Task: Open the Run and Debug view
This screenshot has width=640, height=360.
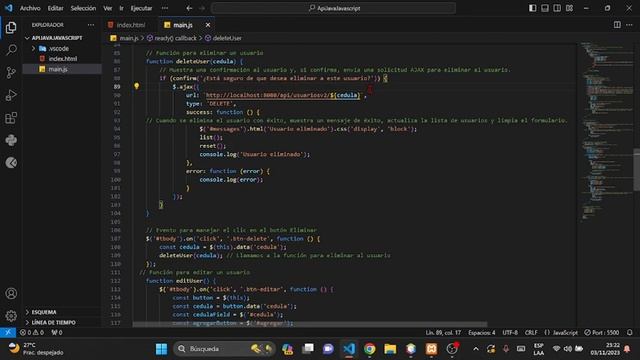Action: point(11,95)
